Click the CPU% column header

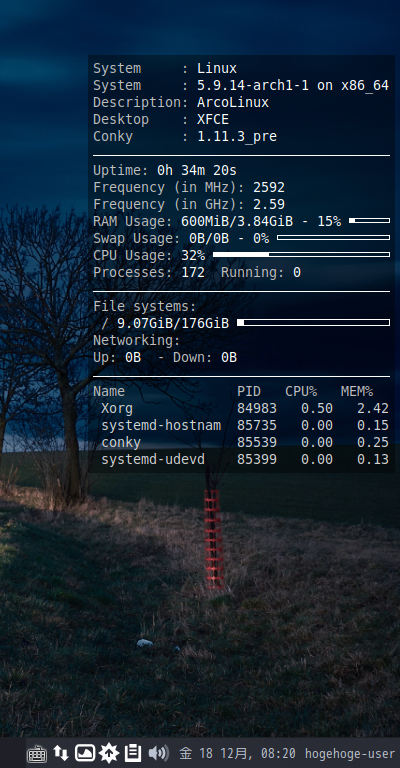(x=301, y=391)
